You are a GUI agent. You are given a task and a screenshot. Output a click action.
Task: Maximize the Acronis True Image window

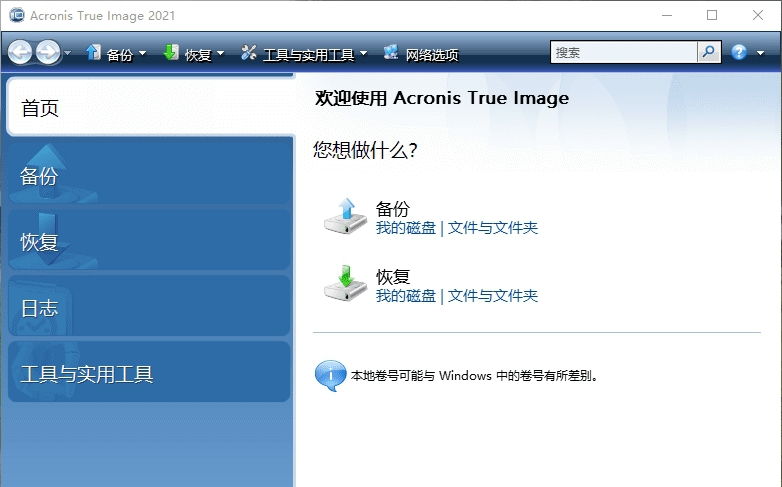pos(712,15)
